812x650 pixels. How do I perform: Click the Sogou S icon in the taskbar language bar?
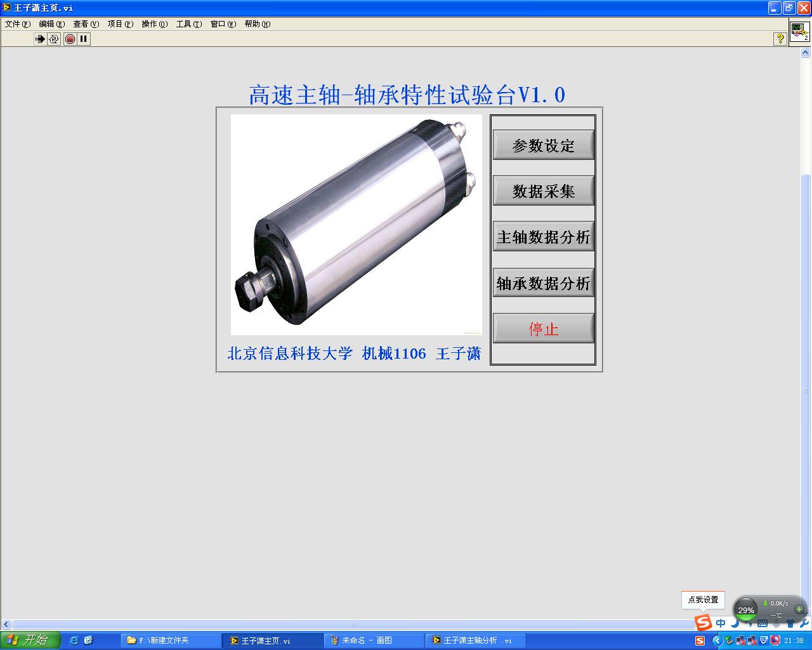coord(700,641)
